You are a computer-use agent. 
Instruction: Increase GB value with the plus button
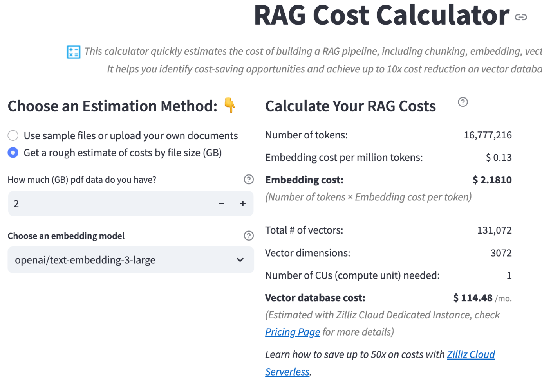point(243,203)
